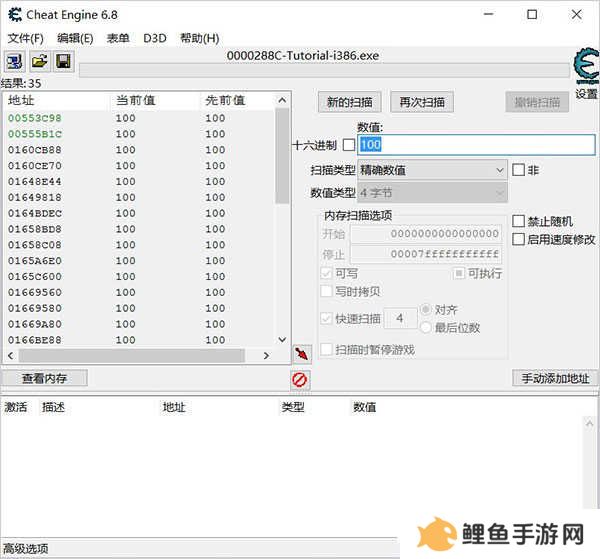The height and width of the screenshot is (559, 600).
Task: Toggle the 十六进制 checkbox
Action: [x=349, y=145]
